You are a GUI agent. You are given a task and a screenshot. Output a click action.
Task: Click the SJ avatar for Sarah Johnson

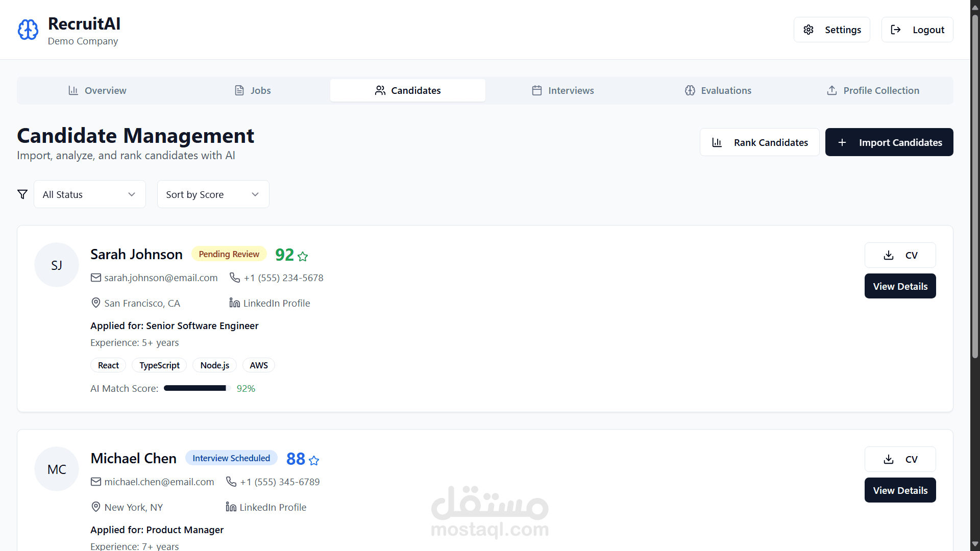57,265
